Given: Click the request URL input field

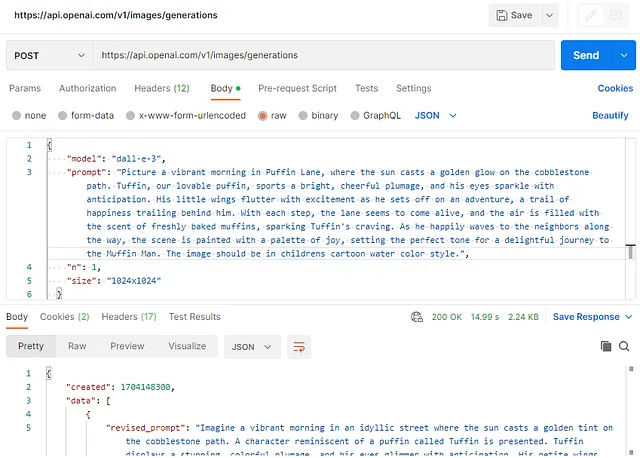Looking at the screenshot, I should (x=324, y=55).
